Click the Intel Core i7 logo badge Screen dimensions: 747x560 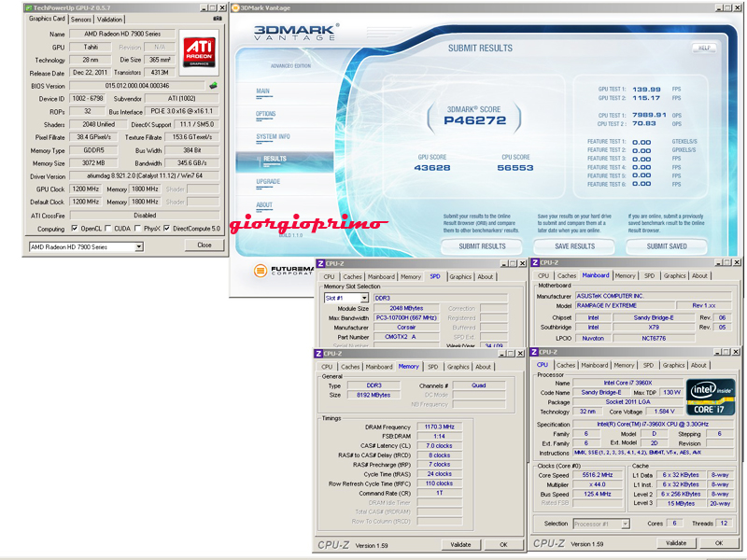coord(711,397)
